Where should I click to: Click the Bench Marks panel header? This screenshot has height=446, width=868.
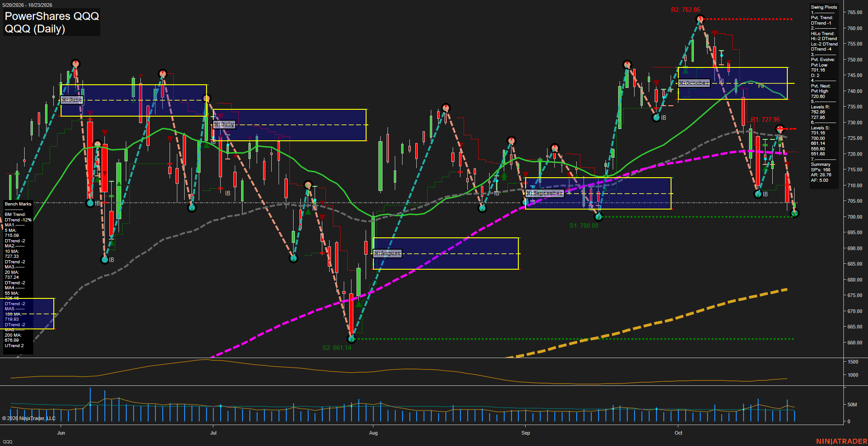pyautogui.click(x=18, y=204)
